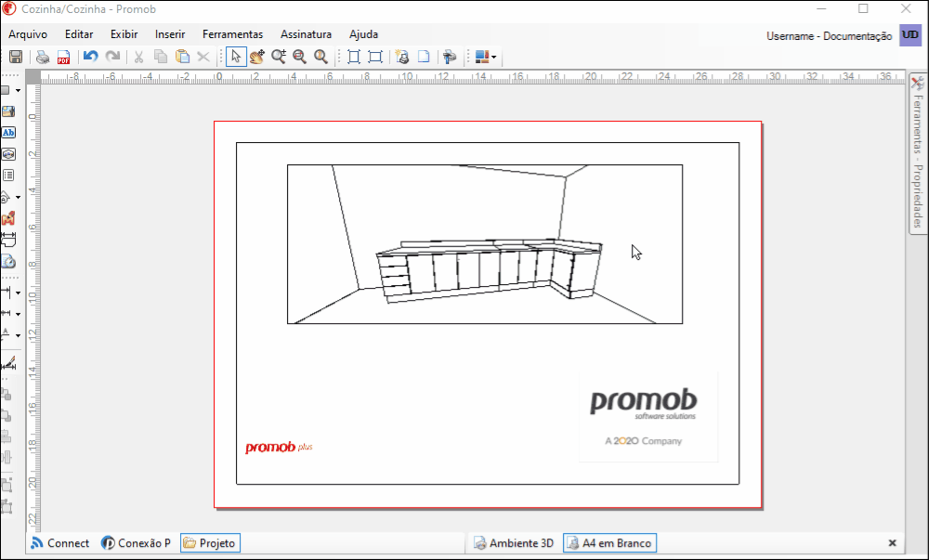Open the Editar menu

79,34
